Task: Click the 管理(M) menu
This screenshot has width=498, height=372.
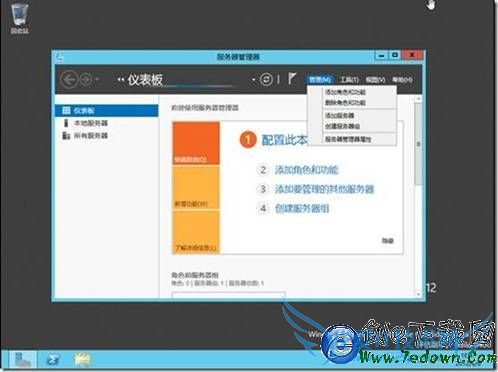Action: [320, 79]
